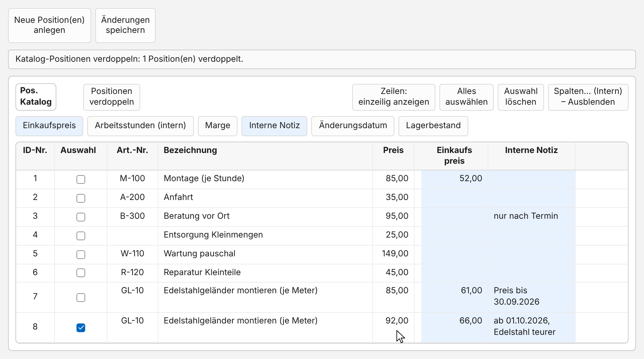Click the note 'Preis bis 30.09.2026'
The height and width of the screenshot is (359, 644).
click(x=517, y=296)
